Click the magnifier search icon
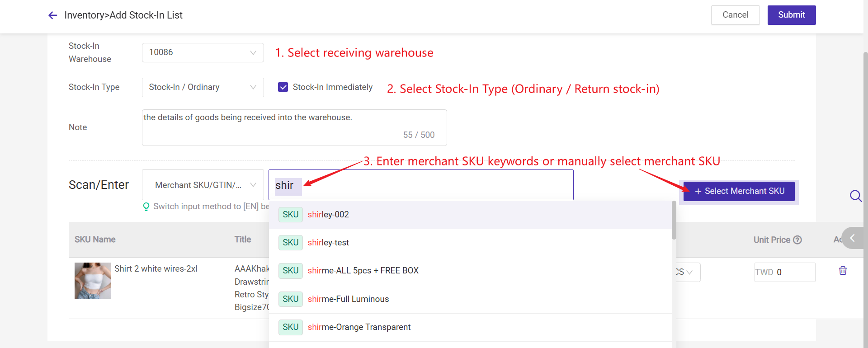Viewport: 868px width, 348px height. (855, 196)
